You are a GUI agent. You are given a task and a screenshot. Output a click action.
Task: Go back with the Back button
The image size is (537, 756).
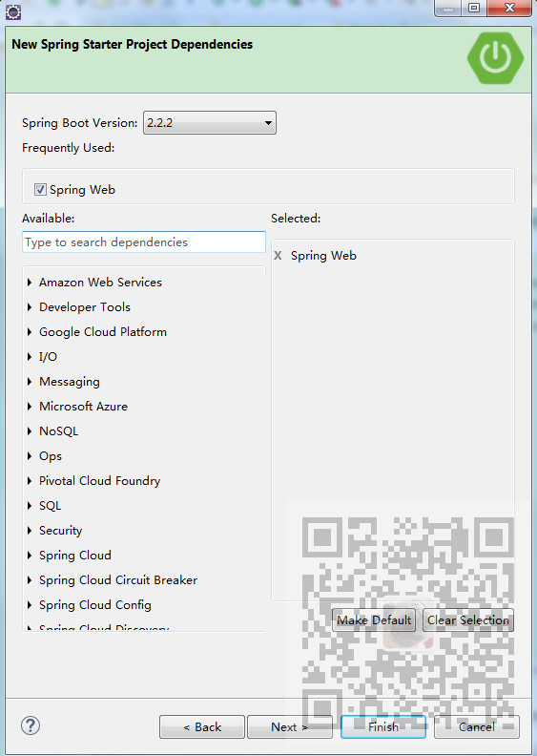(202, 727)
